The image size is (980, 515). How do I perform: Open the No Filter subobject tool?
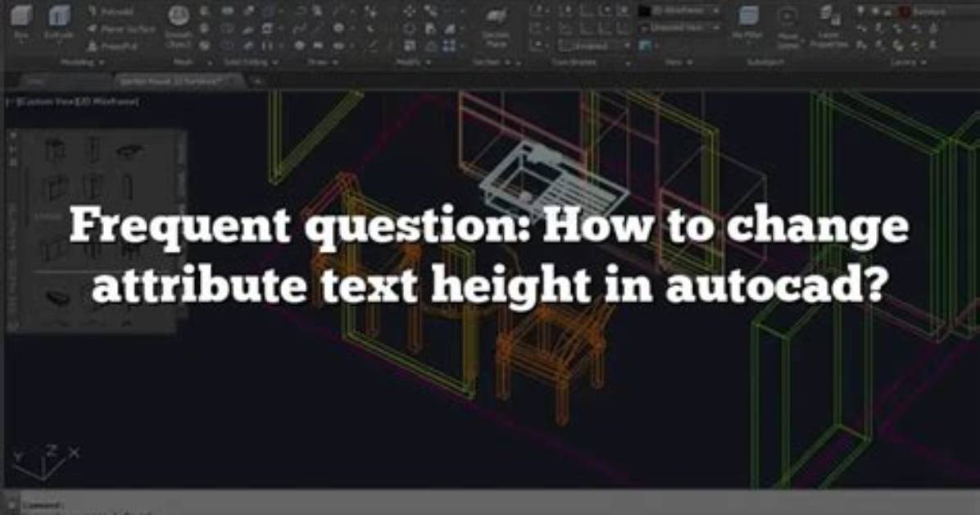pos(747,22)
